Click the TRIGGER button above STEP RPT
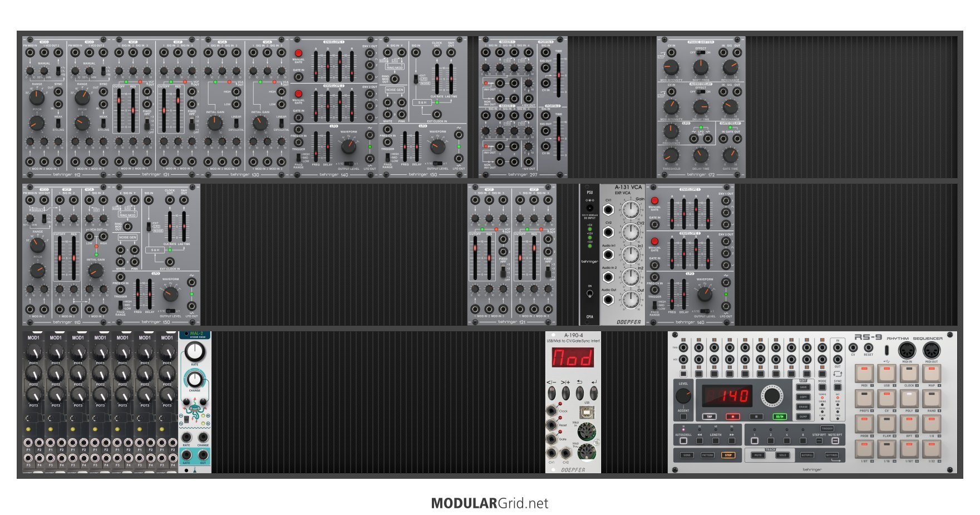Viewport: 980px width, 515px height. [x=827, y=429]
